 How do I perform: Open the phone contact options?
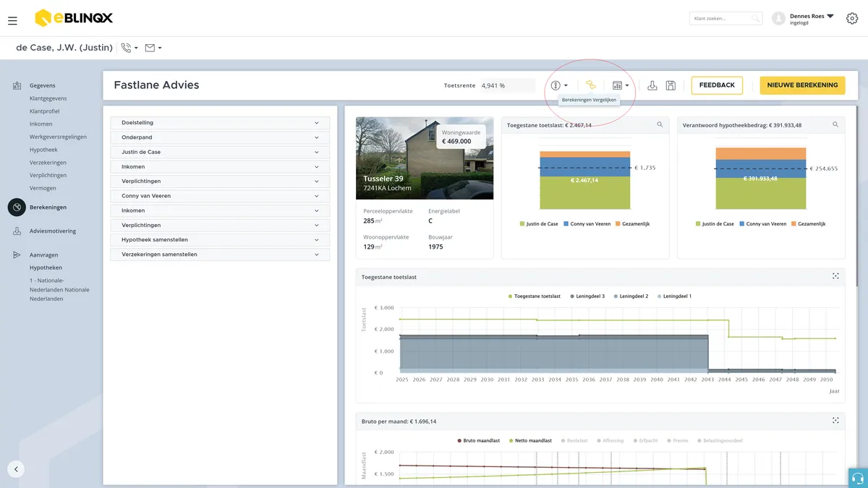click(x=129, y=48)
